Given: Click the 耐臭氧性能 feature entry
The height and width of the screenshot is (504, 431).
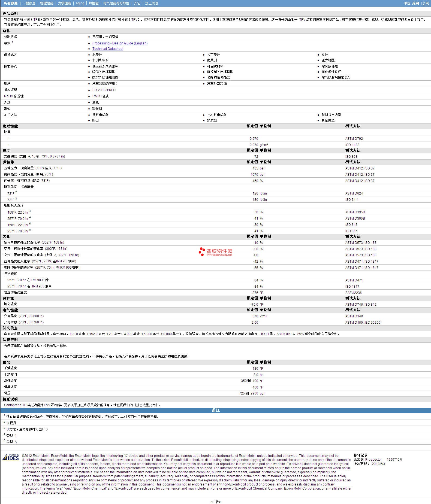Looking at the screenshot, I should (x=329, y=66).
